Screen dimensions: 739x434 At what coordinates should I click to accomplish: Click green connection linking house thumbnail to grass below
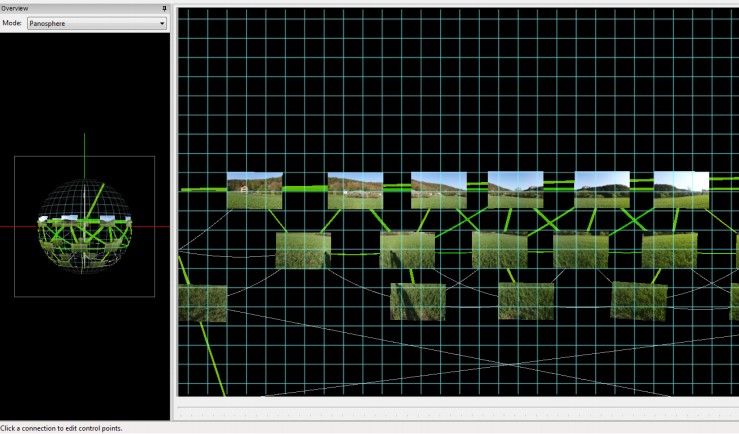(x=278, y=221)
